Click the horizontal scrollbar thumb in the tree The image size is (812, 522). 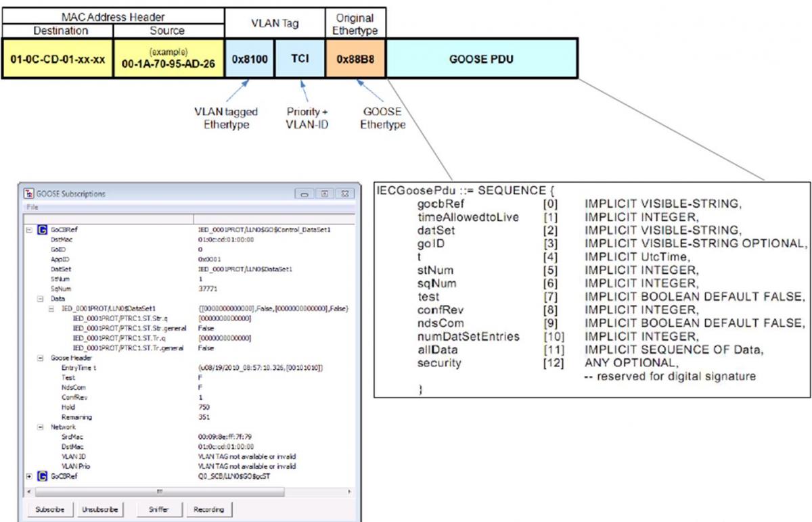tap(160, 492)
